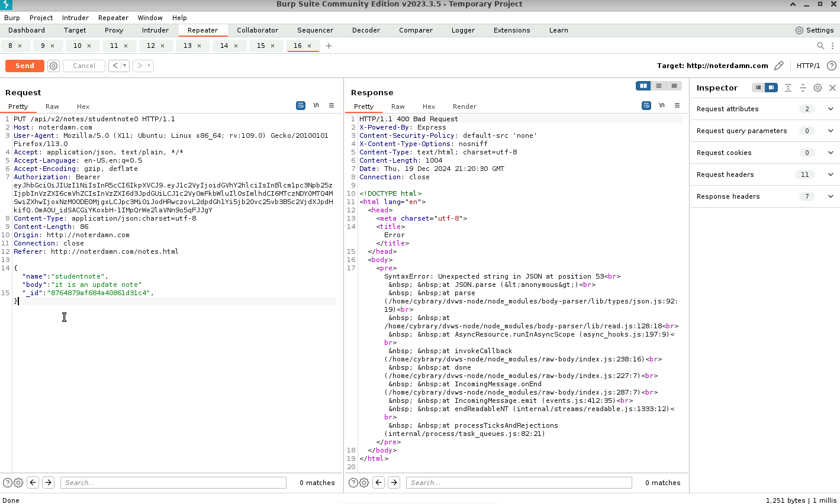This screenshot has width=840, height=504.
Task: Open the Intruder main tab
Action: [155, 30]
